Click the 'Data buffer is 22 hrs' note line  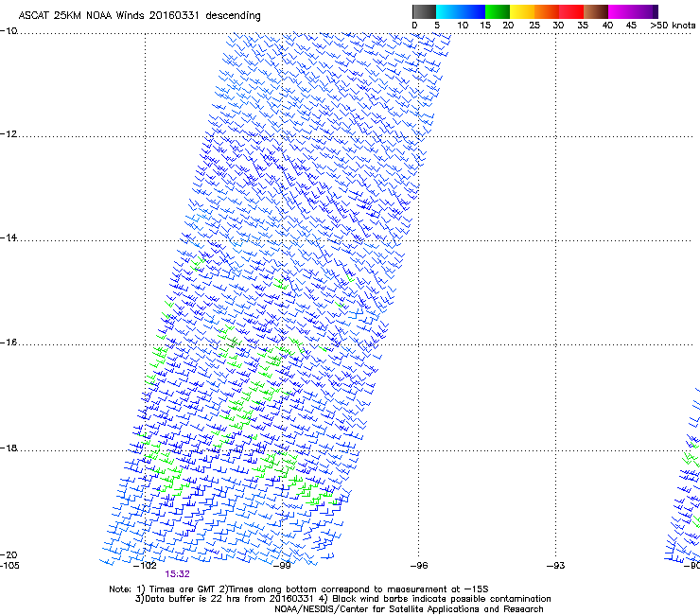(x=342, y=599)
